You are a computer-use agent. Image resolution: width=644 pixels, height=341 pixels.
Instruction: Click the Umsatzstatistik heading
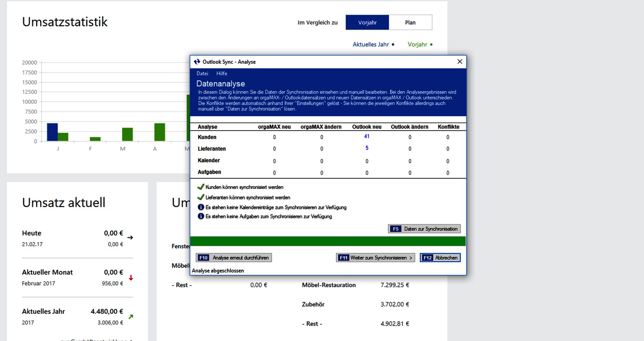pyautogui.click(x=65, y=22)
